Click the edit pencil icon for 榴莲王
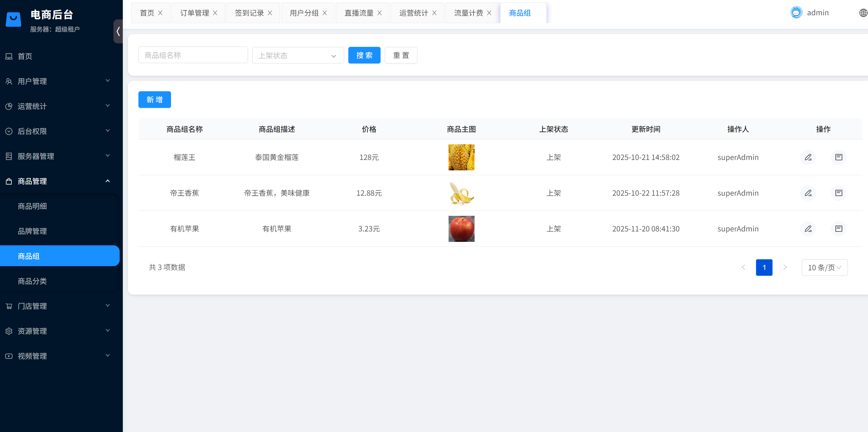868x432 pixels. pyautogui.click(x=808, y=157)
